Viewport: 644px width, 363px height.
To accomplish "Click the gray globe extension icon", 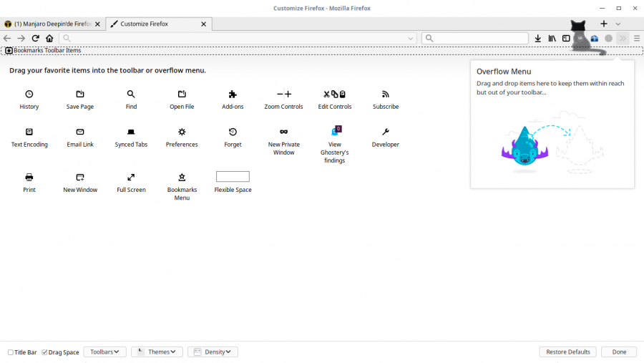I will click(x=609, y=38).
